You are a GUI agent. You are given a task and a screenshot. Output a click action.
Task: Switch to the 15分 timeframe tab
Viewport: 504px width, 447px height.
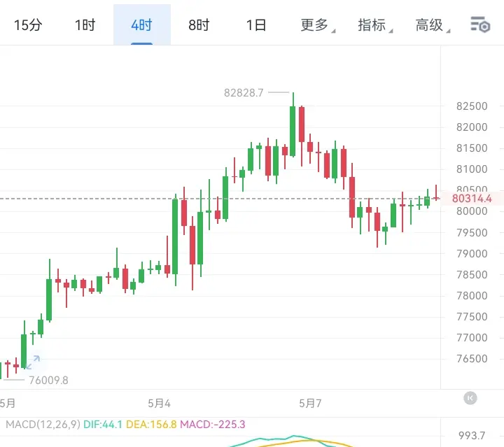pos(28,25)
